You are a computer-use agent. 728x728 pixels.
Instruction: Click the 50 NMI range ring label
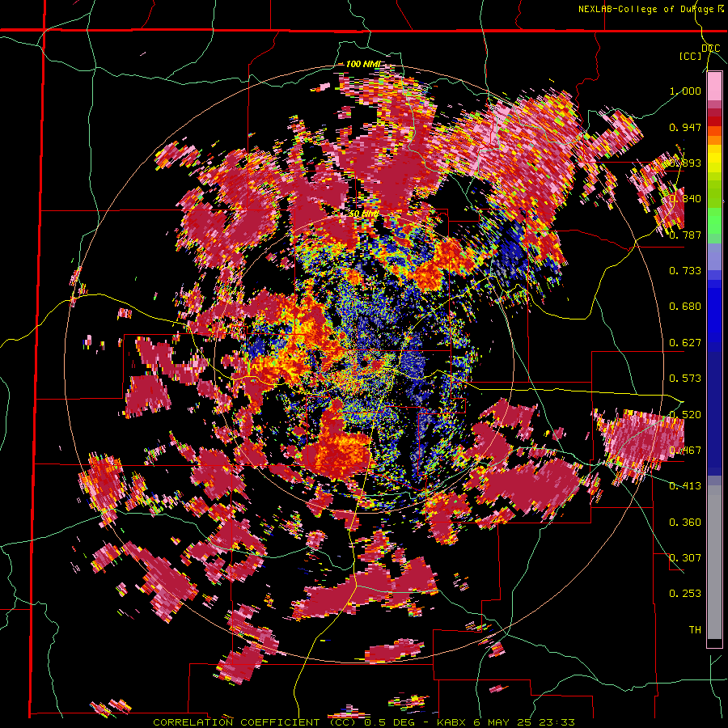(x=363, y=214)
